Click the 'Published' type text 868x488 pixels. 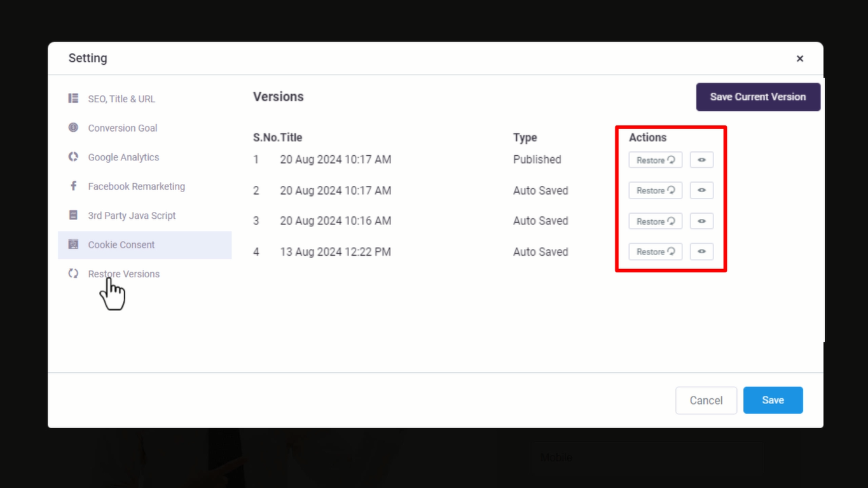537,160
